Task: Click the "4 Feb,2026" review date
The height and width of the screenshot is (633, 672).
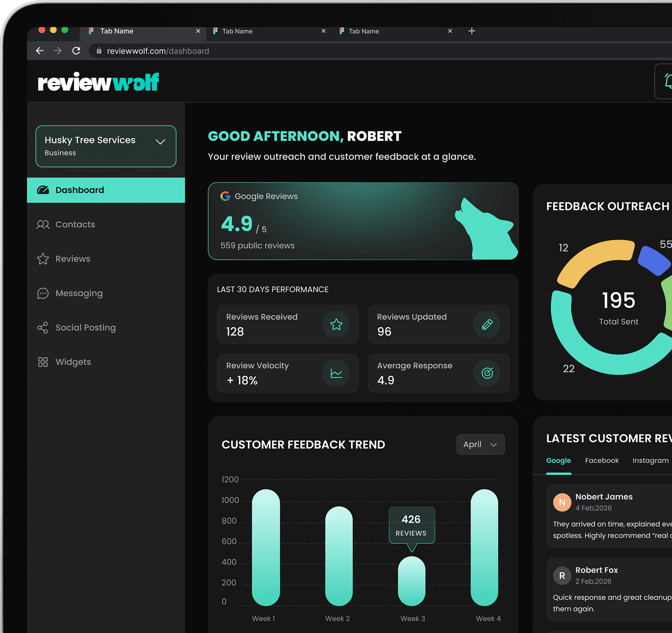Action: click(593, 508)
